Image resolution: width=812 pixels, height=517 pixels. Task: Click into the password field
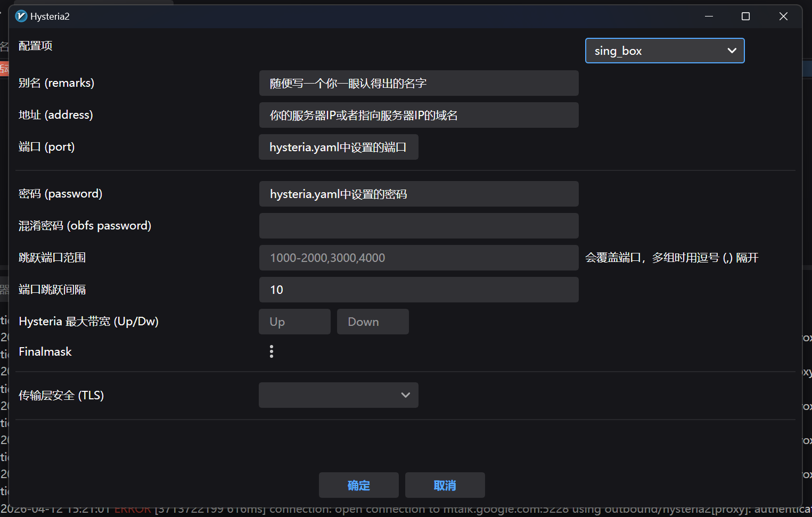coord(419,194)
